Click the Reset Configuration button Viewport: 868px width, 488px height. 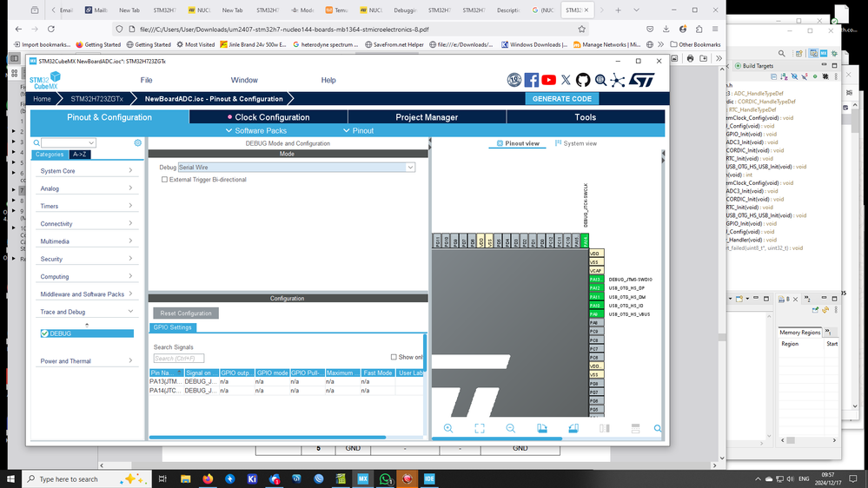point(186,313)
